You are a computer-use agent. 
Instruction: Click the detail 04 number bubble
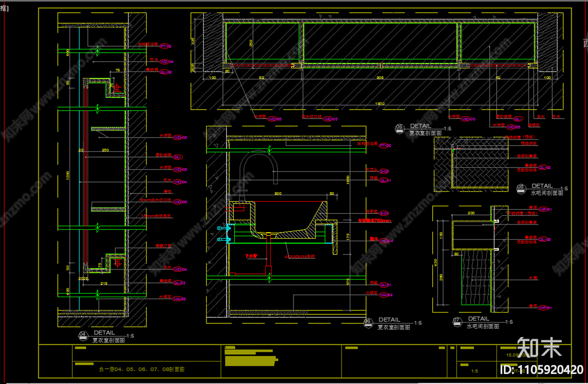coord(83,336)
